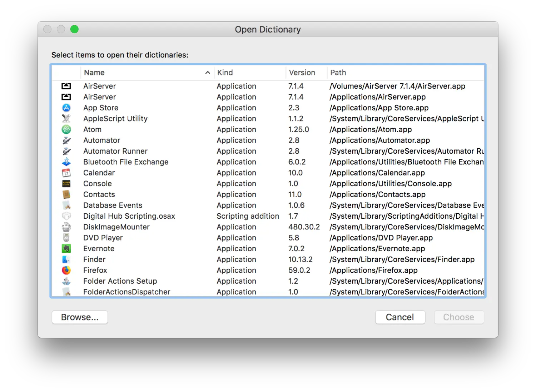Select Digital Hub Scripting.osax name
This screenshot has height=392, width=536.
pos(129,216)
